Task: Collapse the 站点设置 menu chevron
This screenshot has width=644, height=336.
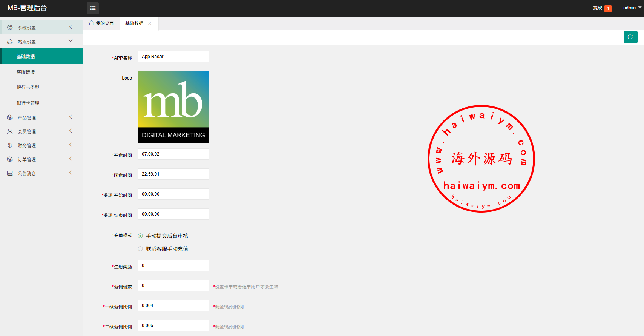Action: tap(71, 41)
